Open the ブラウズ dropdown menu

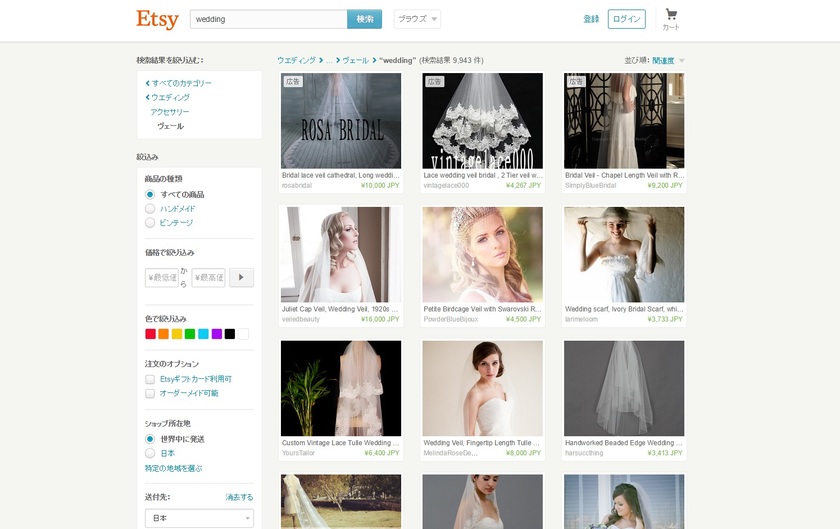tap(417, 19)
